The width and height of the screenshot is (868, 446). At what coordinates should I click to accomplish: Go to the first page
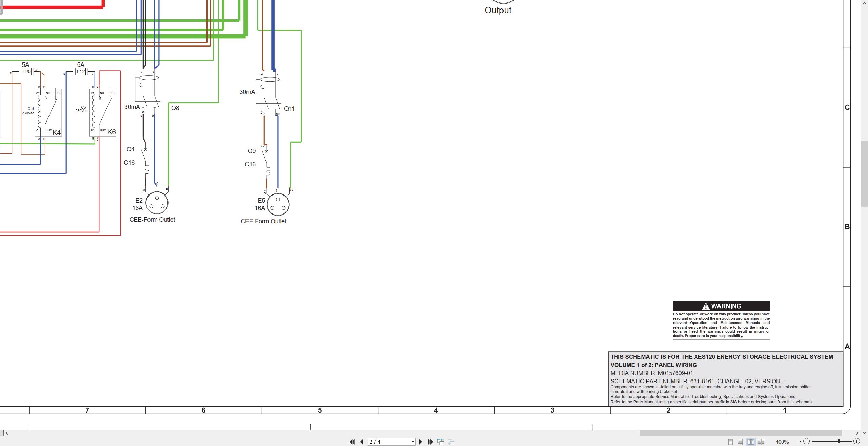tap(352, 442)
